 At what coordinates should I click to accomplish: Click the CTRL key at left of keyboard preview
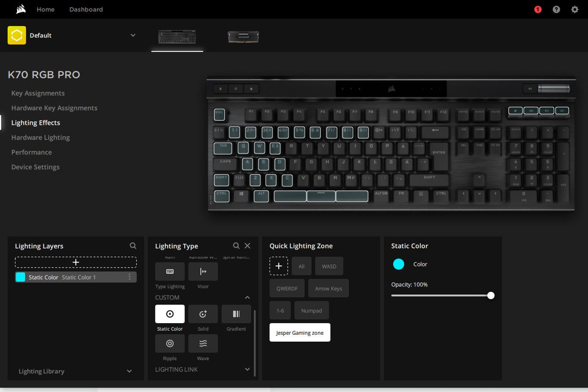click(222, 196)
